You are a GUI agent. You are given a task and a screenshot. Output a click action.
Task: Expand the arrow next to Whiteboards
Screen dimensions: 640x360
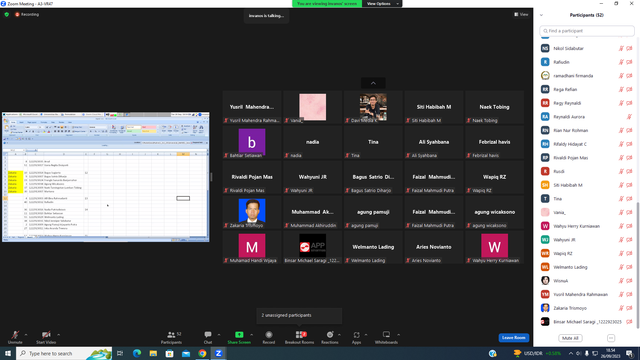[398, 335]
